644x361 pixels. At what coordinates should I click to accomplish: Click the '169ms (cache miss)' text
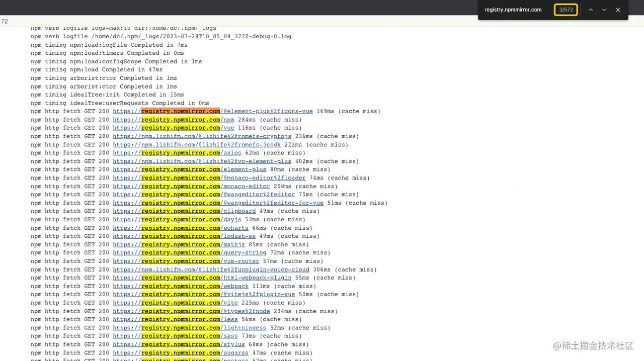(x=349, y=111)
